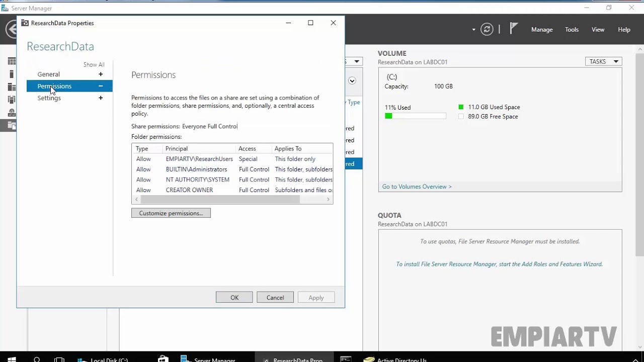The image size is (644, 362).
Task: Select the All Servers sidebar icon
Action: pyautogui.click(x=12, y=87)
